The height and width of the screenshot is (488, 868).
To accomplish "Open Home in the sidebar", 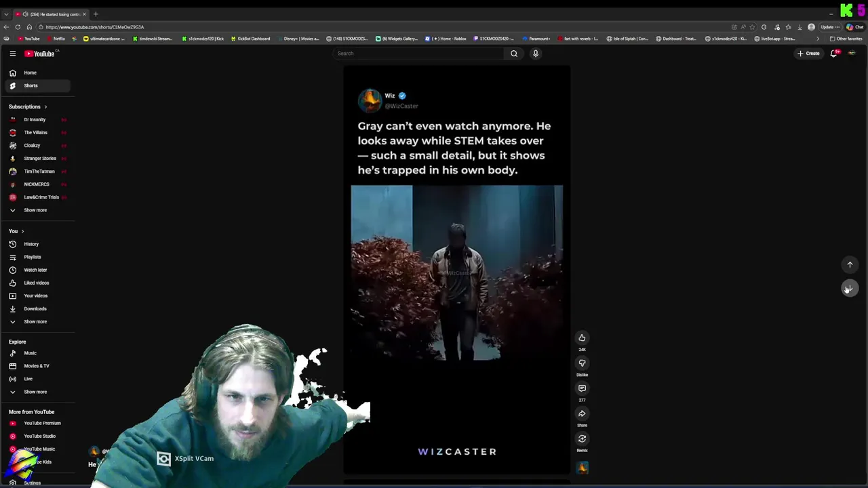I will pos(37,73).
